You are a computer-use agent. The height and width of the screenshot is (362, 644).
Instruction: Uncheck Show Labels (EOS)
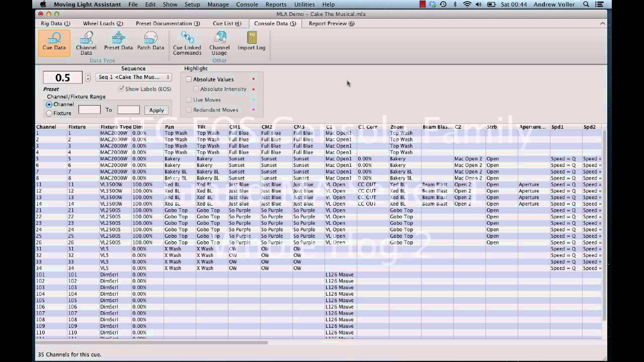[x=121, y=89]
